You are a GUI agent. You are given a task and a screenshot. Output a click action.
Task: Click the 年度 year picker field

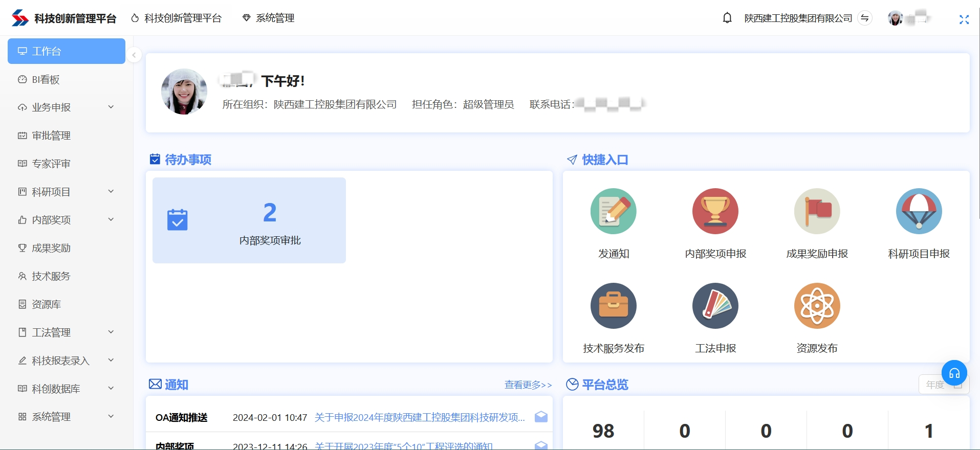coord(937,385)
